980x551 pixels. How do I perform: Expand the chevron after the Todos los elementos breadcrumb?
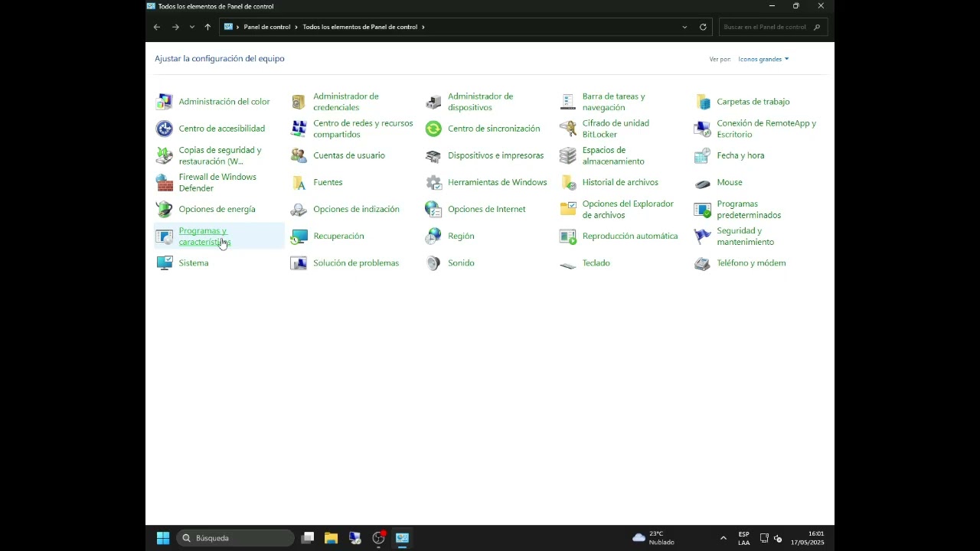(x=423, y=27)
